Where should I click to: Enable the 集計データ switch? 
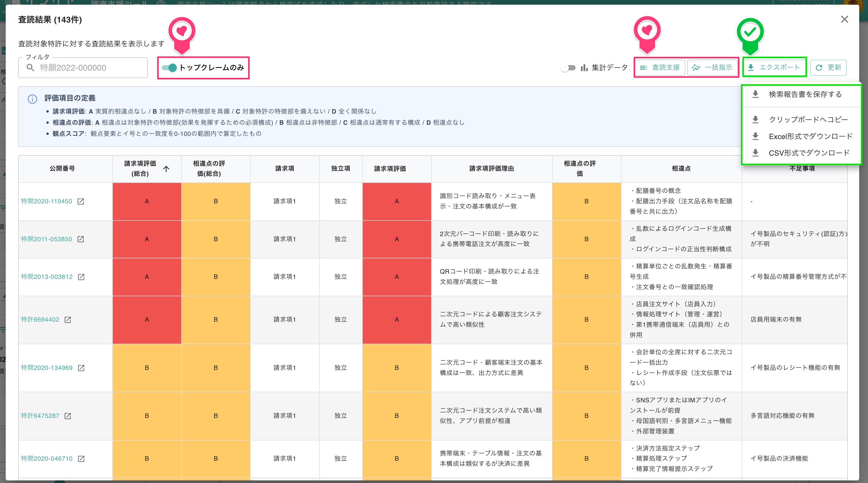pos(568,68)
